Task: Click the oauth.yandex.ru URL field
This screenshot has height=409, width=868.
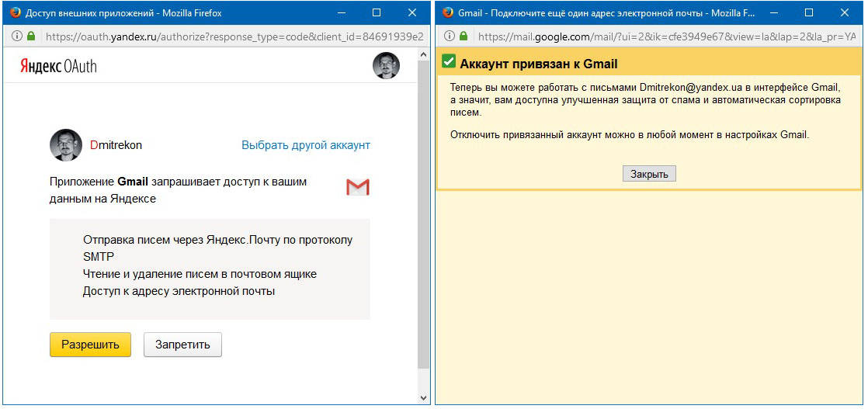Action: point(234,36)
